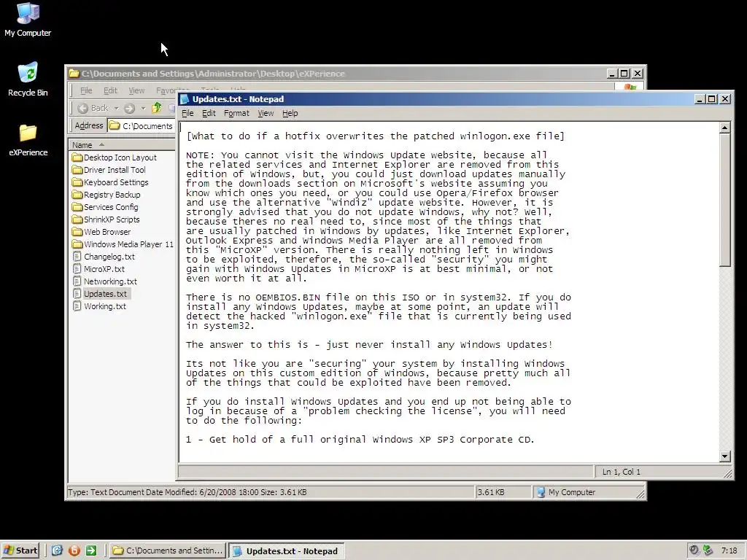The height and width of the screenshot is (560, 747).
Task: Maximize the Notepad window
Action: (x=712, y=99)
